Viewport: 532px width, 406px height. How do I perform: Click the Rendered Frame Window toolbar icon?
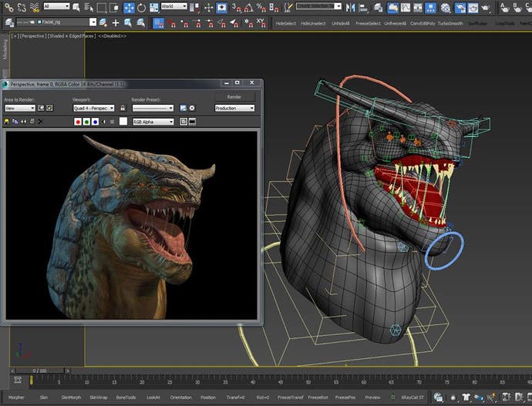pyautogui.click(x=473, y=8)
